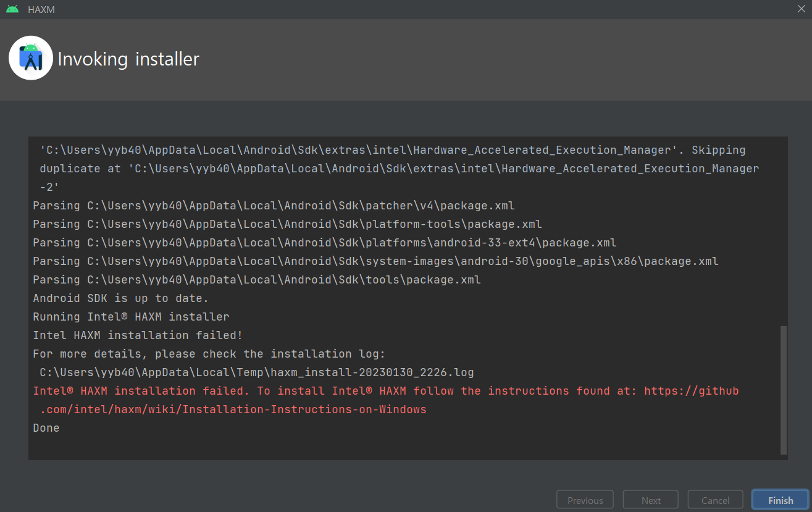Click the 'Invoking installer' heading
The image size is (812, 512).
click(x=128, y=59)
